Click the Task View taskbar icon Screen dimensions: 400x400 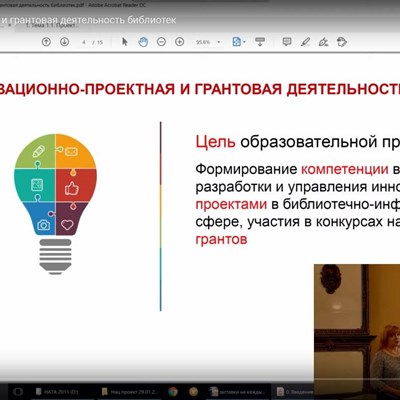click(x=18, y=392)
